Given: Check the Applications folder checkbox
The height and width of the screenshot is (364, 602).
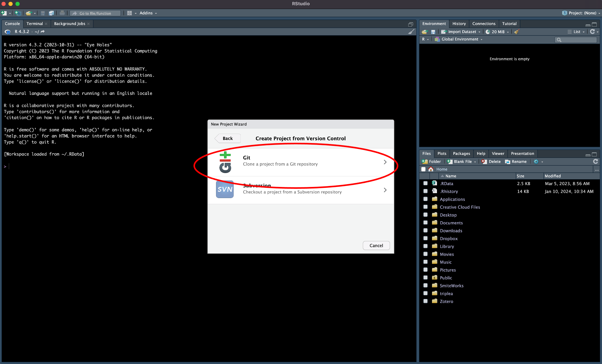Looking at the screenshot, I should coord(426,199).
